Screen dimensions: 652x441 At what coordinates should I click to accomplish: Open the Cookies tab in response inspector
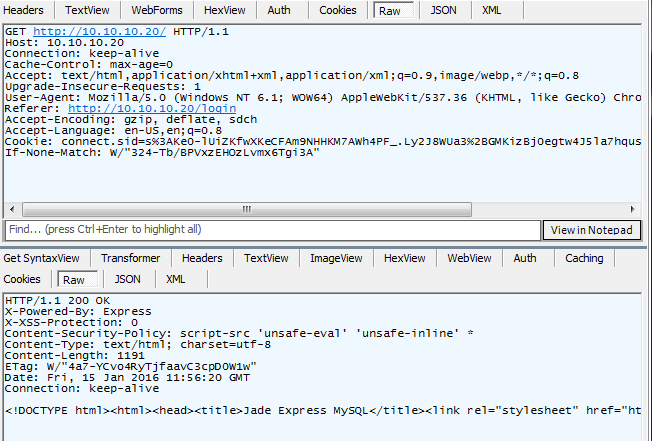pos(23,279)
